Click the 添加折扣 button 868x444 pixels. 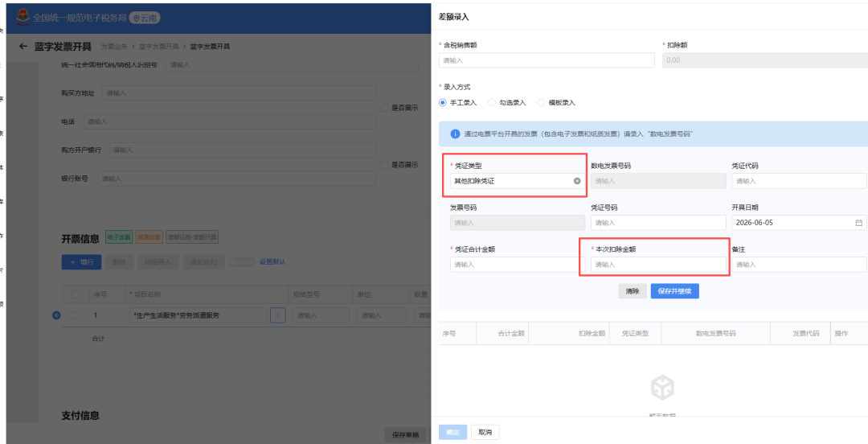[203, 262]
